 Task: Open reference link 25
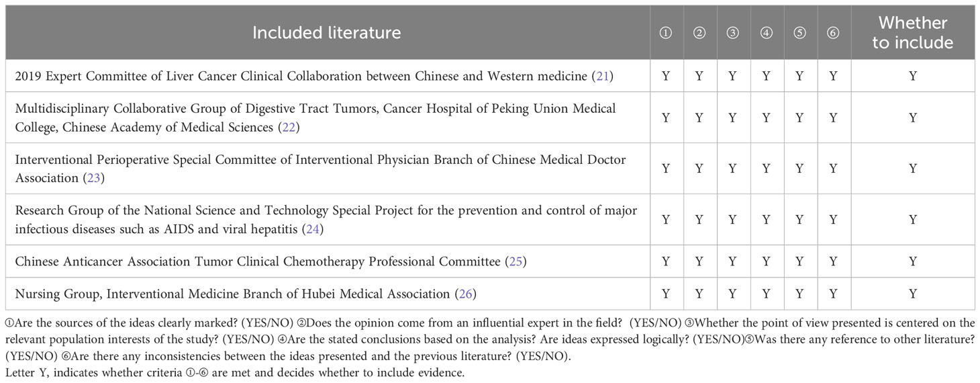(x=516, y=261)
